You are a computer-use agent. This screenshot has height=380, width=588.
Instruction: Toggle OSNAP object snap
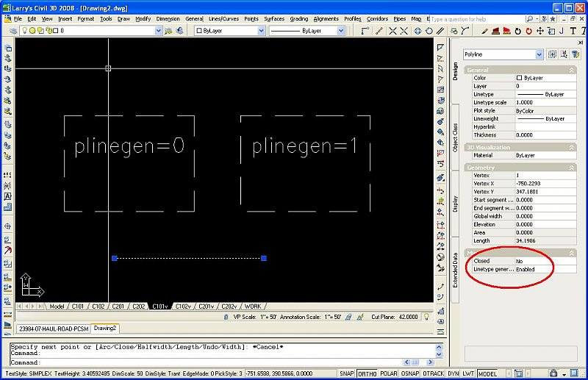tap(410, 373)
